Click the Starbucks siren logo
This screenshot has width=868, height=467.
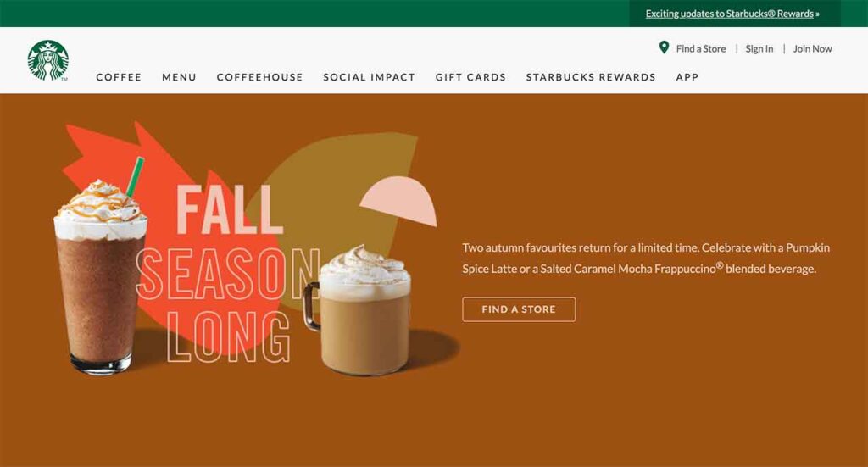(x=48, y=60)
